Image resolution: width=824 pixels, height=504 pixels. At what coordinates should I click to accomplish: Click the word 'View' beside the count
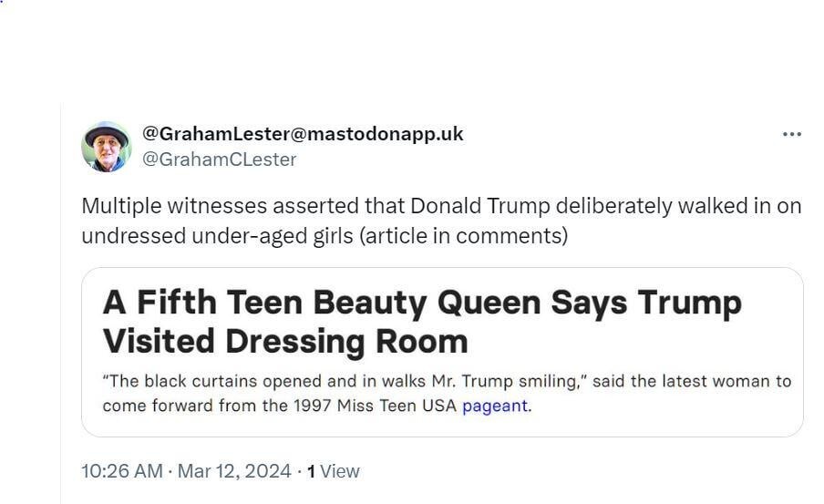340,471
